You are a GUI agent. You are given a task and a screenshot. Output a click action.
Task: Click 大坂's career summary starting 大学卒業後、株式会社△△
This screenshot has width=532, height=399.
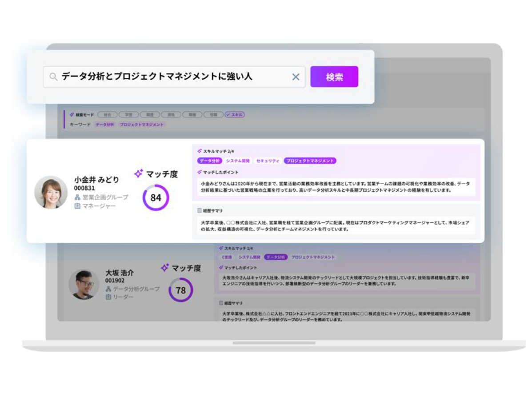coord(346,316)
